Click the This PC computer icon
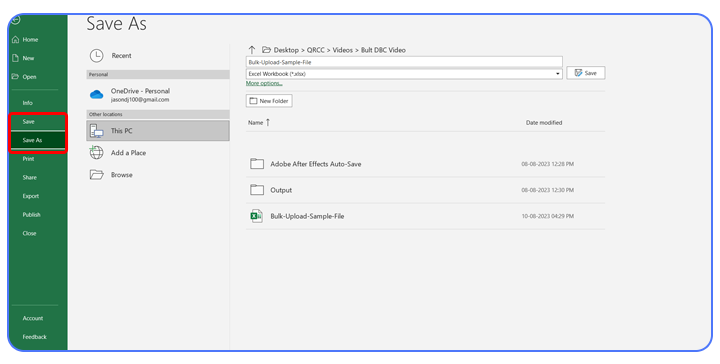 [x=96, y=131]
